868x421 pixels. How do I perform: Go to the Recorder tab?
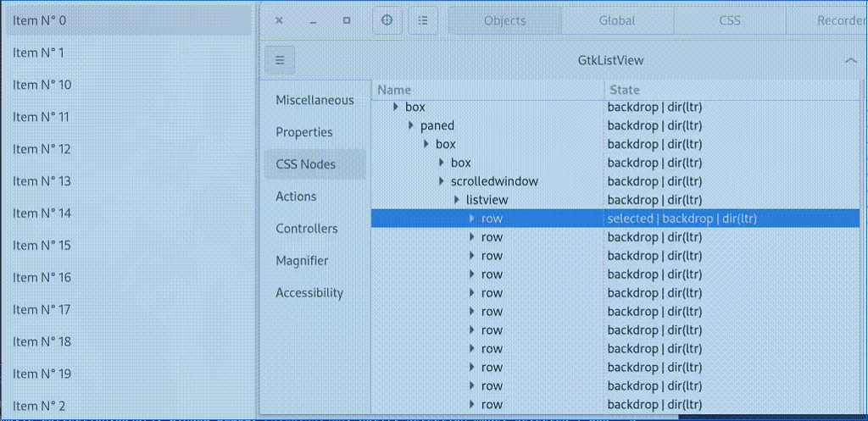coord(839,20)
